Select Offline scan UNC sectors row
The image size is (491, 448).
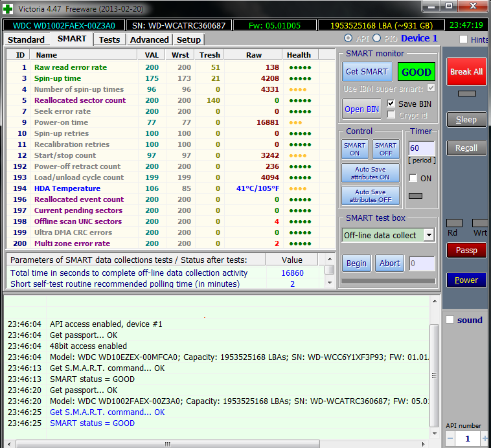[x=170, y=221]
